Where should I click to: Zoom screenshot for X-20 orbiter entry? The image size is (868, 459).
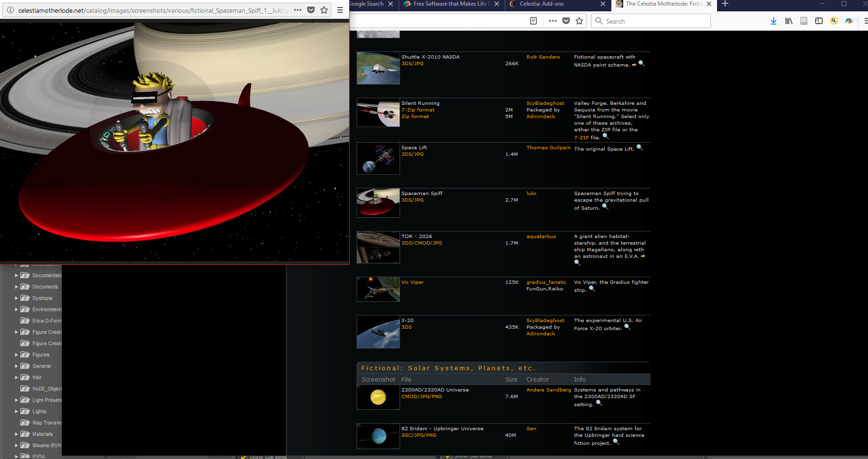[627, 327]
